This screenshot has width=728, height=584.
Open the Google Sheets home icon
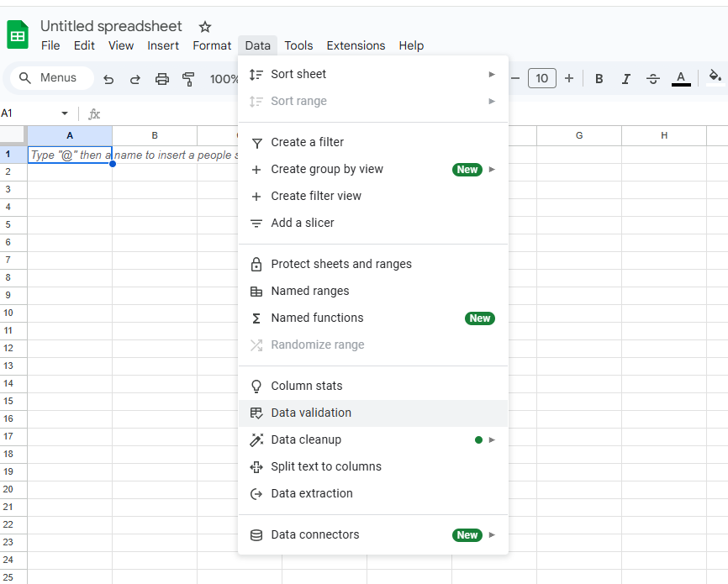coord(18,35)
